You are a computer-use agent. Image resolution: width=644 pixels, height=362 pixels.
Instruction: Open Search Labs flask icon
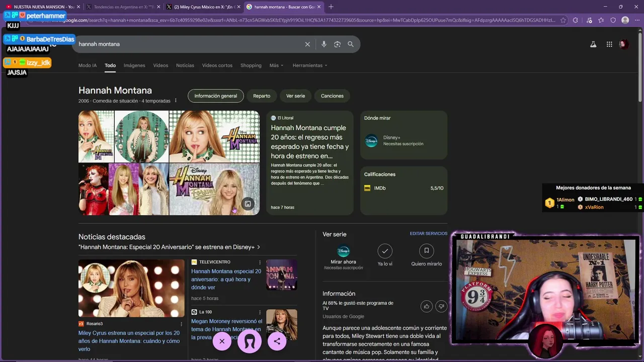(x=593, y=44)
